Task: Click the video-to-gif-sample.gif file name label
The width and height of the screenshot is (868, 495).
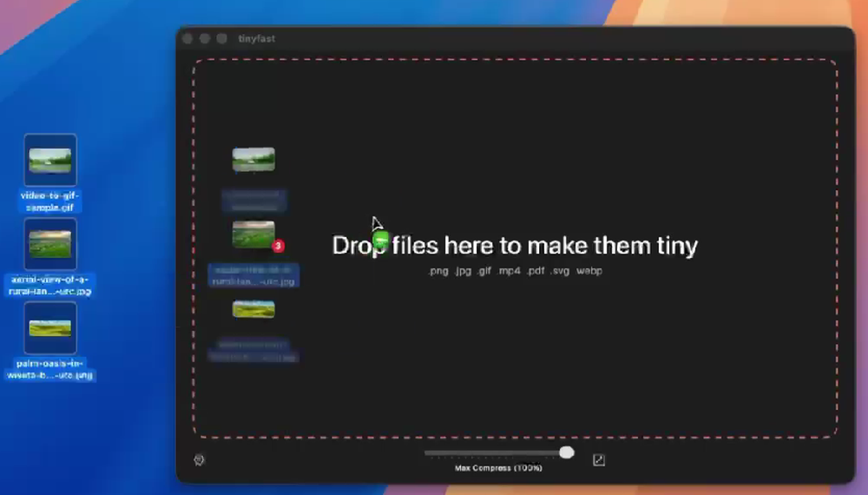Action: (49, 201)
